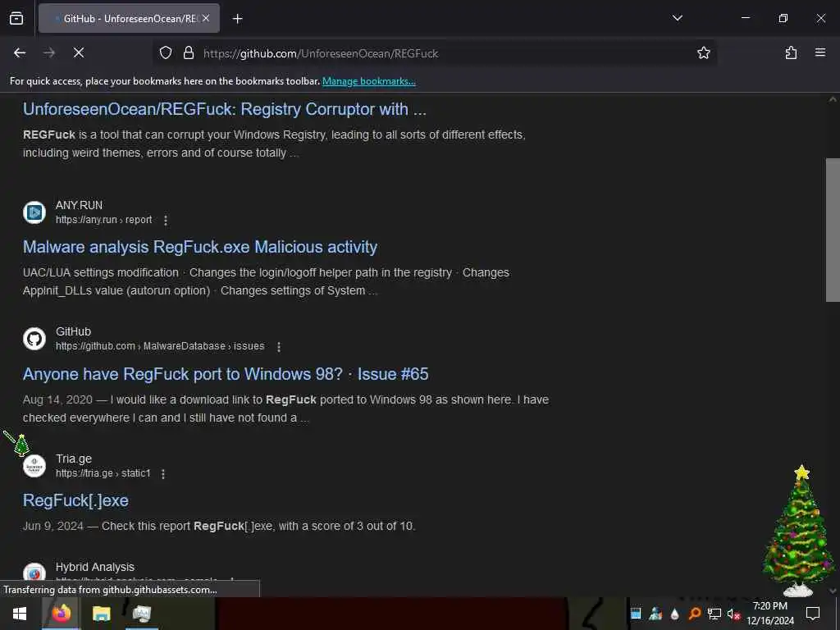This screenshot has width=840, height=630.
Task: Open the monitor app in taskbar
Action: [141, 614]
